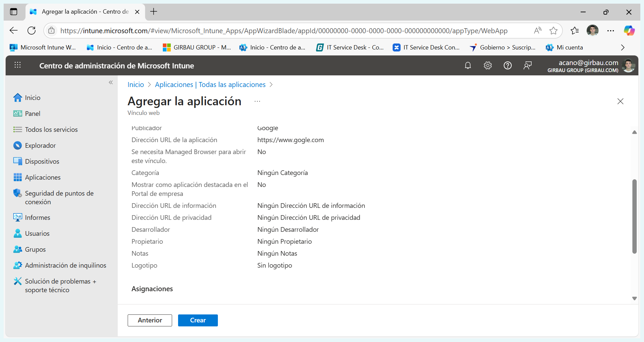Click the Anterior button
644x342 pixels.
(150, 320)
